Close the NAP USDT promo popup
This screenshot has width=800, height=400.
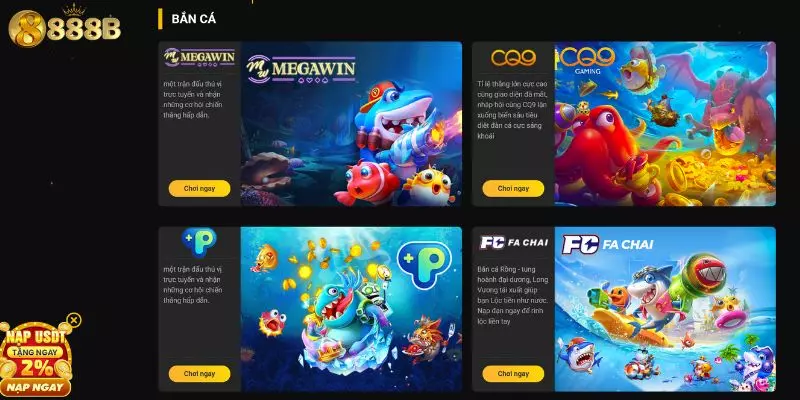[74, 320]
